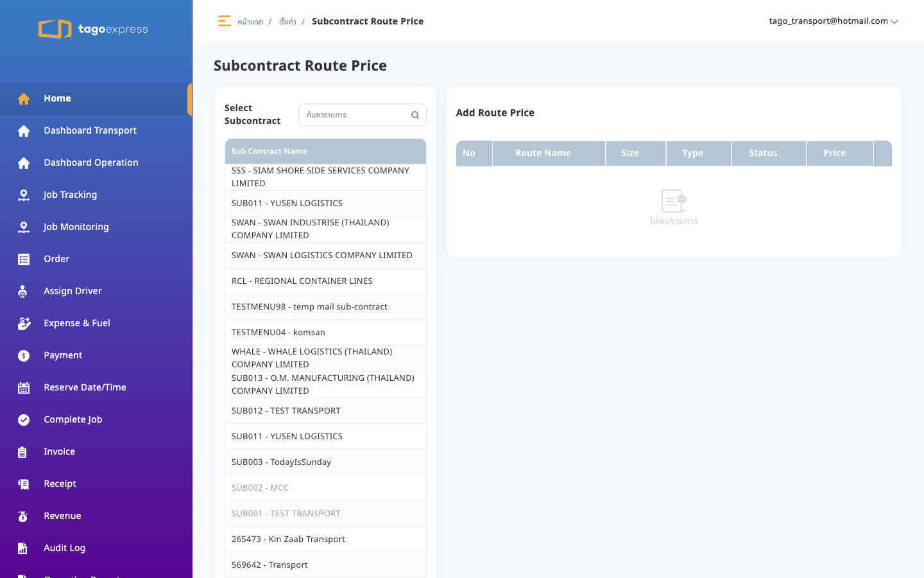Open the Job Tracking menu
The image size is (924, 578).
(x=96, y=195)
